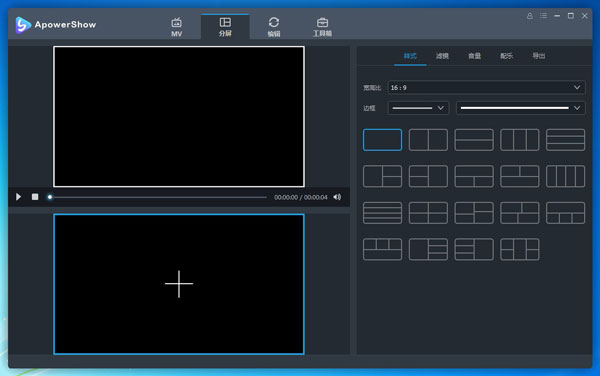Switch to the 滤镜 filter tab

pos(442,56)
